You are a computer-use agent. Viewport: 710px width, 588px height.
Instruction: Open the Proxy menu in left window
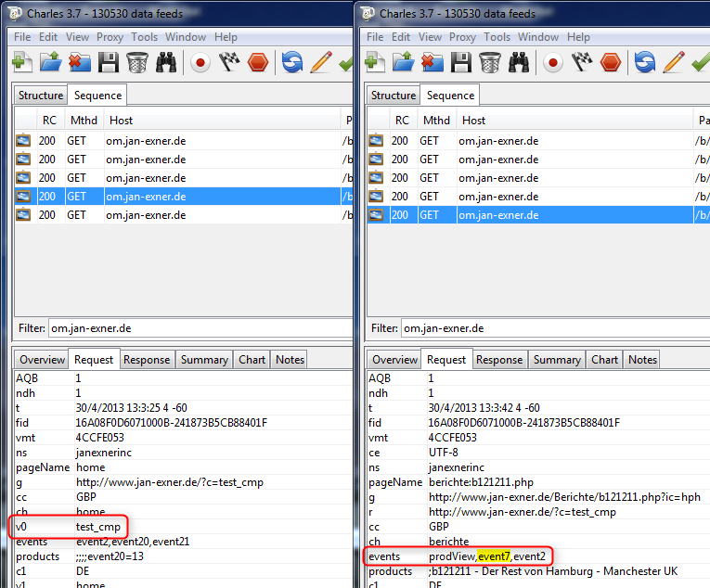[110, 37]
